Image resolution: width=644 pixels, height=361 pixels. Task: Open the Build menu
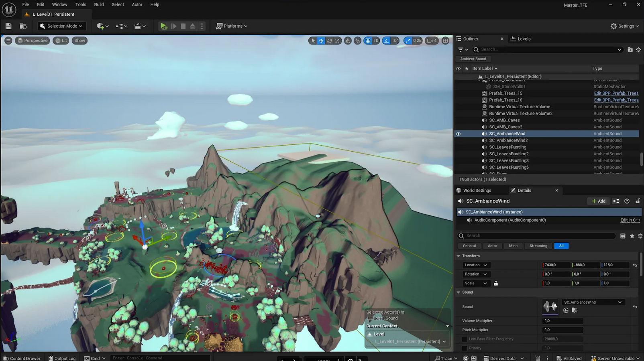[99, 4]
